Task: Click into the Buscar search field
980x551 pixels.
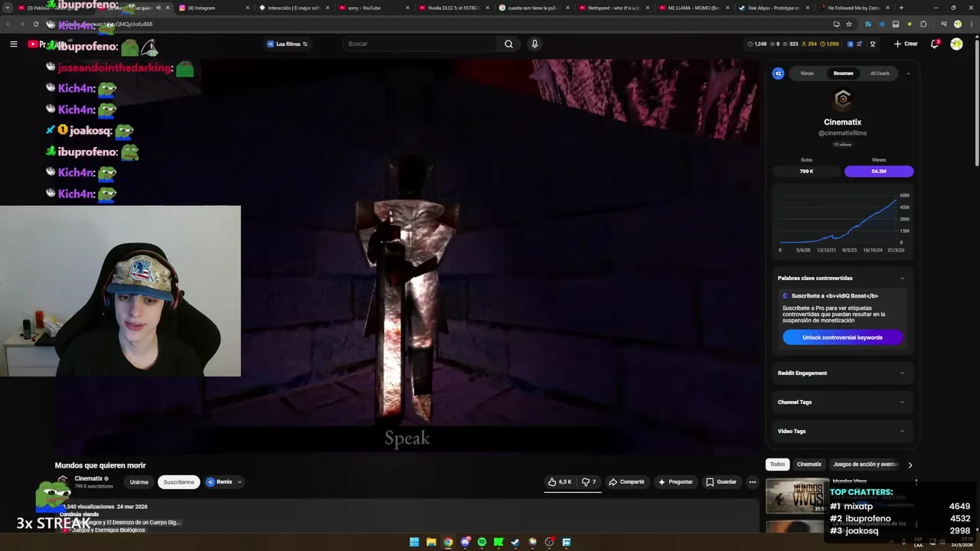Action: pos(419,44)
